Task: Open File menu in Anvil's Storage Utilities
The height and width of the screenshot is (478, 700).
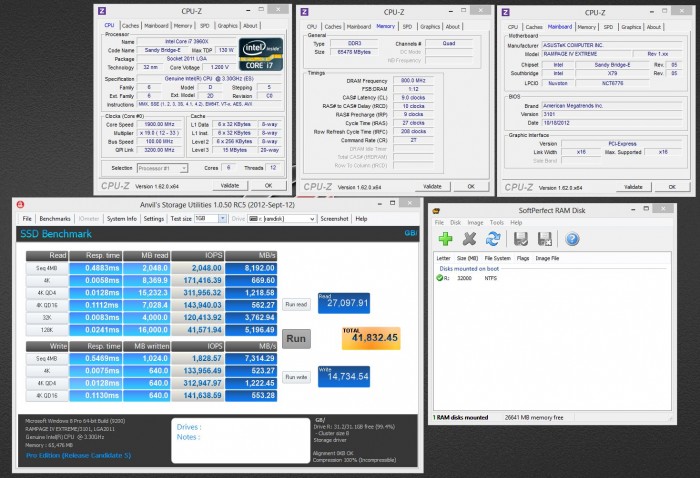Action: pyautogui.click(x=27, y=219)
